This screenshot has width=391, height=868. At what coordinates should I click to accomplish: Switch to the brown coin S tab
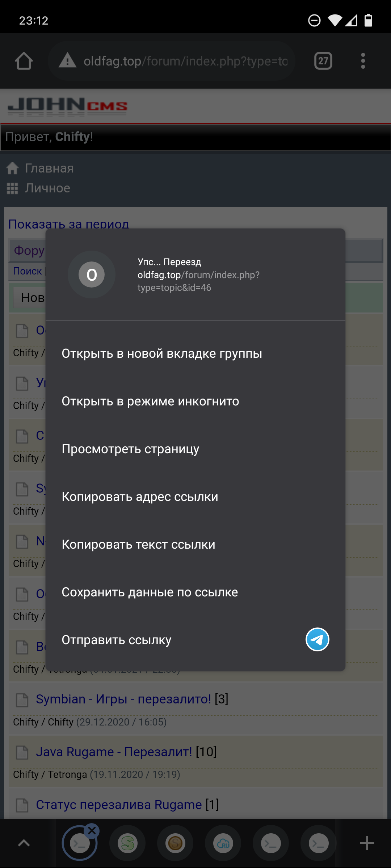coord(175,843)
